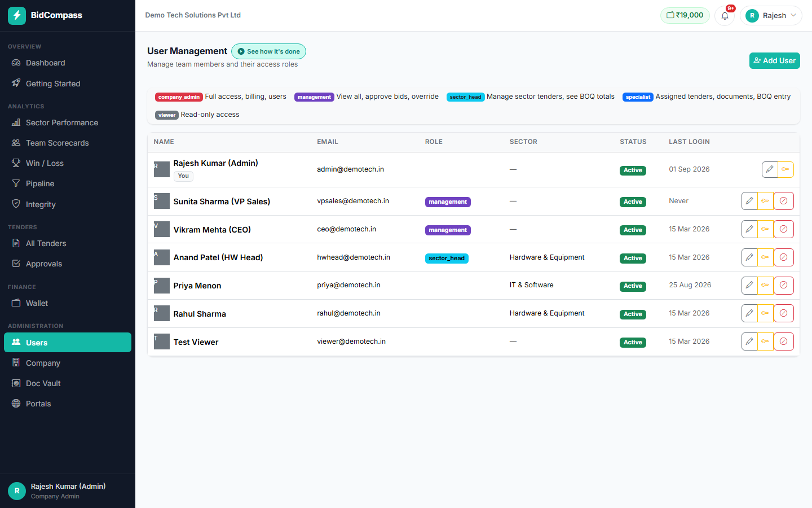Click key icon for Test Viewer
812x508 pixels.
[x=766, y=341]
